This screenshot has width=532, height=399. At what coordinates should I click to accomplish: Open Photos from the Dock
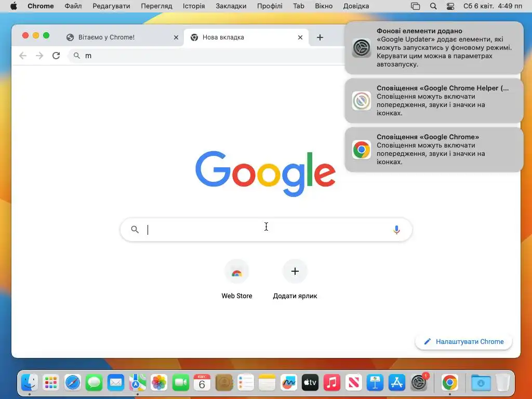point(159,383)
